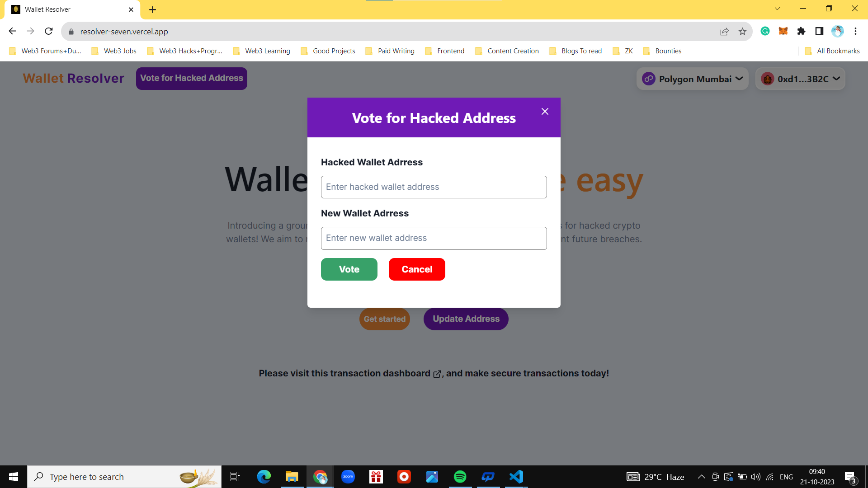The height and width of the screenshot is (488, 868).
Task: Focus the hacked wallet address field
Action: [434, 187]
